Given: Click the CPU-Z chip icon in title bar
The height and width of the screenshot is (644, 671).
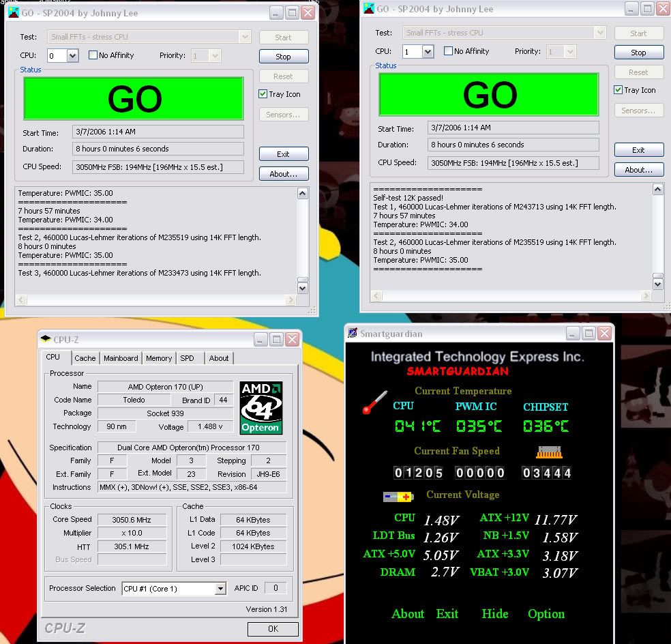Looking at the screenshot, I should tap(46, 339).
